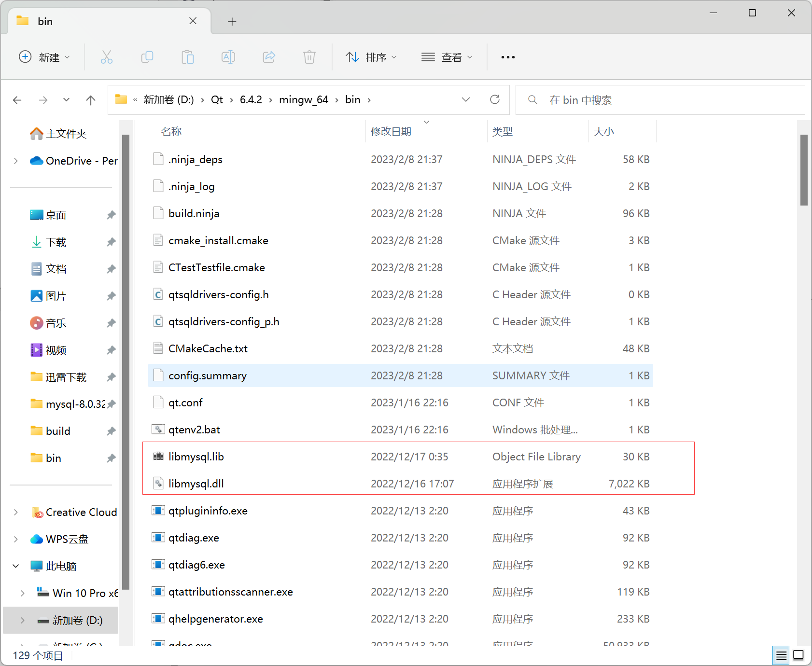Select the config.summary file

pos(401,375)
